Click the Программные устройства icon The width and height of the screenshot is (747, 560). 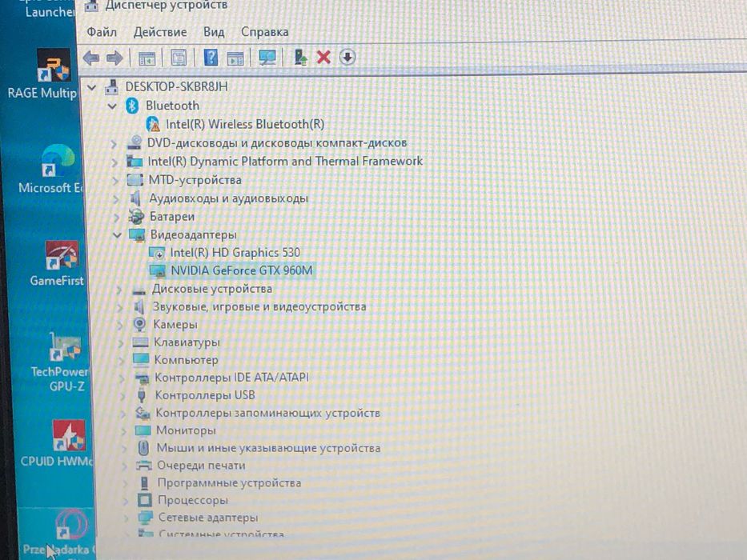pyautogui.click(x=144, y=483)
